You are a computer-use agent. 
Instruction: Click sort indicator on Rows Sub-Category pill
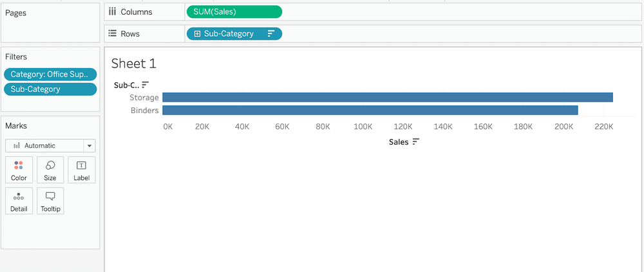271,33
